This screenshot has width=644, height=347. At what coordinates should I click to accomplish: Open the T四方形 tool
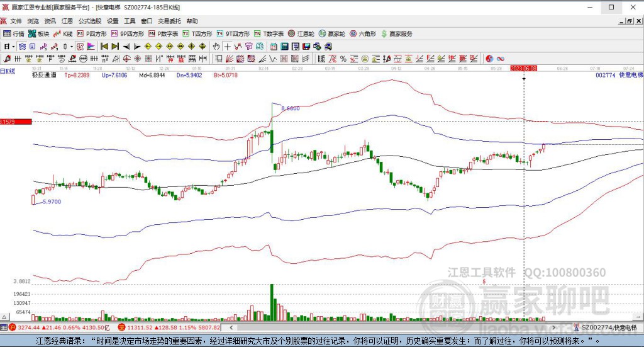tap(197, 34)
